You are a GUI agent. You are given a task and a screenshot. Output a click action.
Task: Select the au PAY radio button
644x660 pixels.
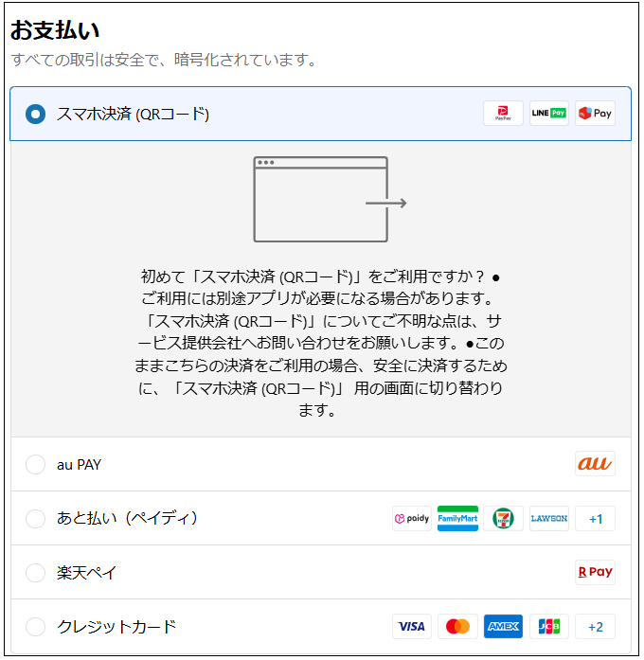click(x=35, y=465)
